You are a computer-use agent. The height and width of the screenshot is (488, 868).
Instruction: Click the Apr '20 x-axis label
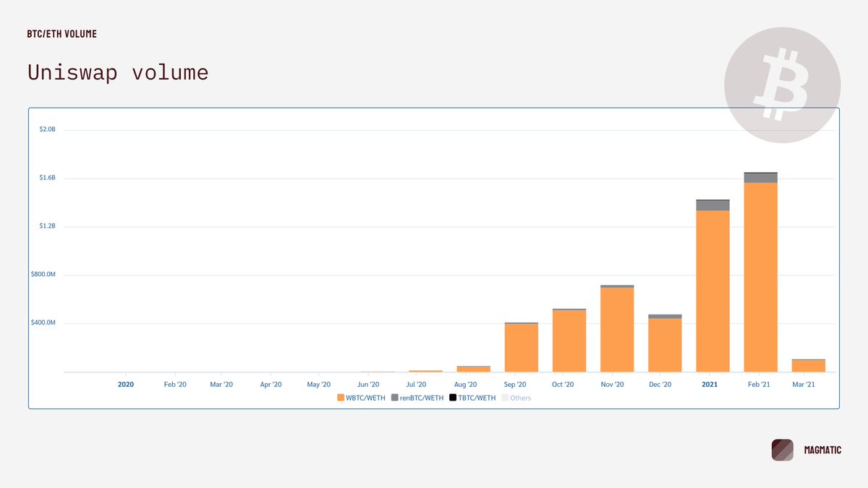click(x=271, y=385)
